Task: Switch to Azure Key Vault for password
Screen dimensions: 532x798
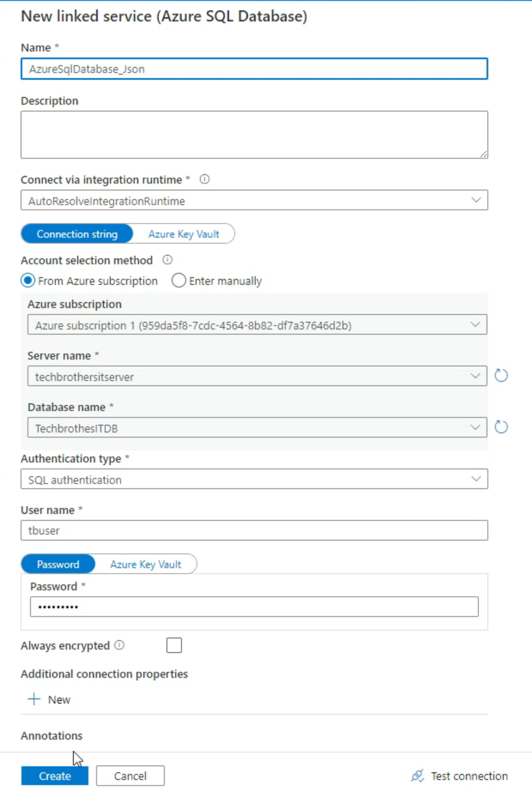Action: click(146, 564)
